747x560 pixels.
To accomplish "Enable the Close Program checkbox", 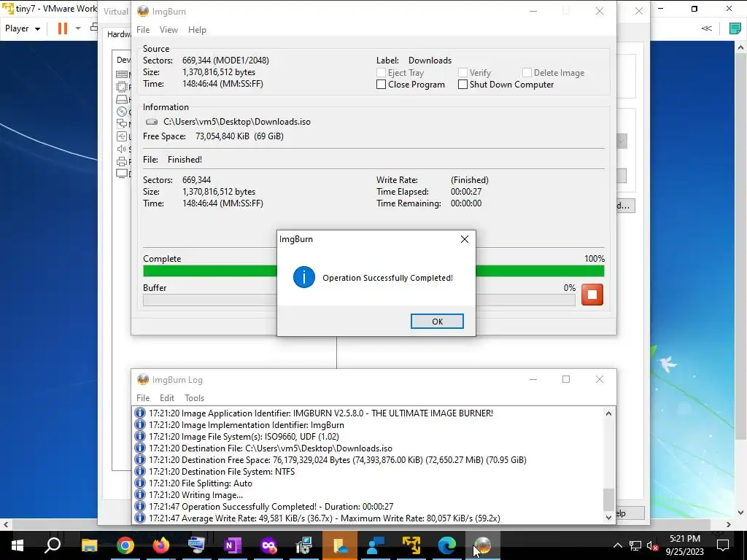I will coord(381,85).
